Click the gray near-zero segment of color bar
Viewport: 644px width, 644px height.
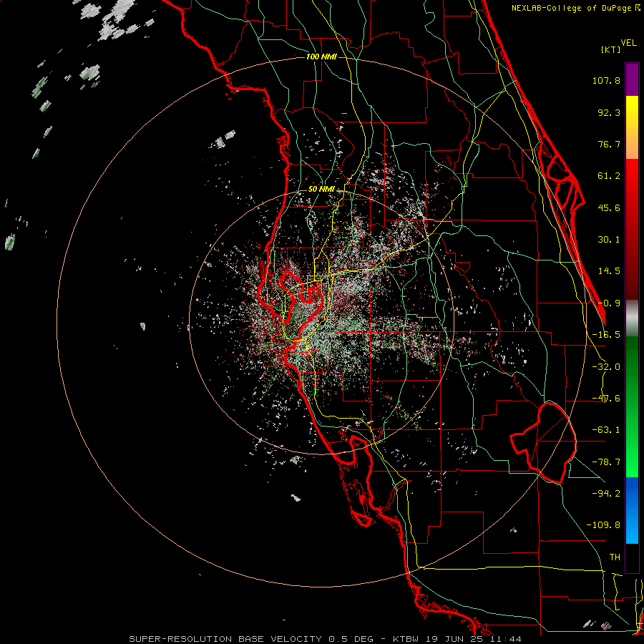632,318
